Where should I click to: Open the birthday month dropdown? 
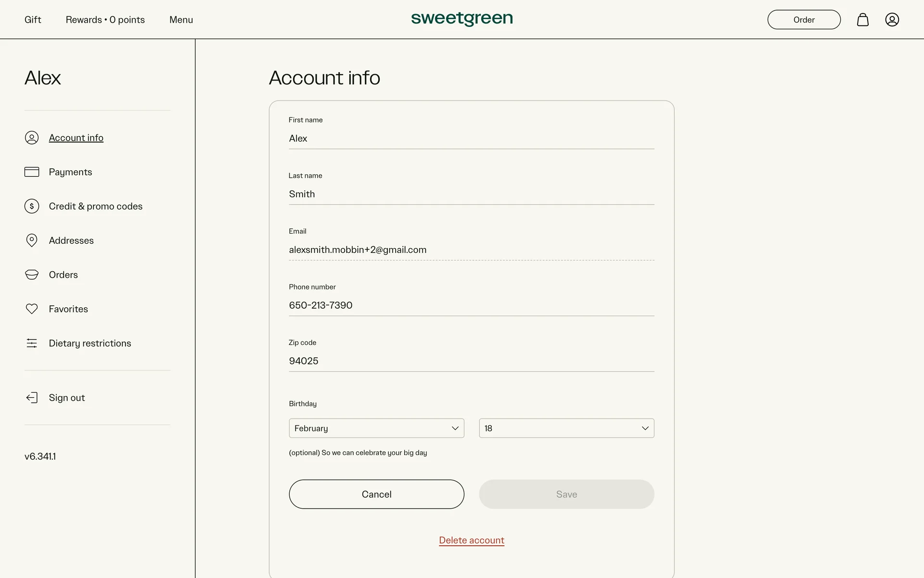pyautogui.click(x=376, y=428)
